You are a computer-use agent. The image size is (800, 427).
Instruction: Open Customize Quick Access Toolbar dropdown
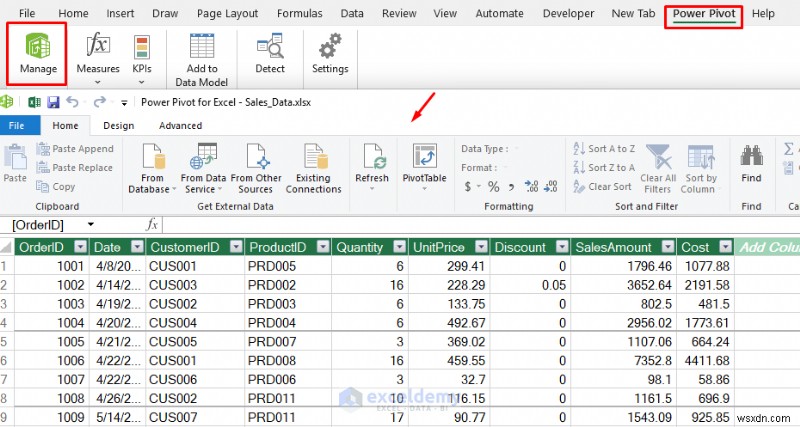[124, 103]
